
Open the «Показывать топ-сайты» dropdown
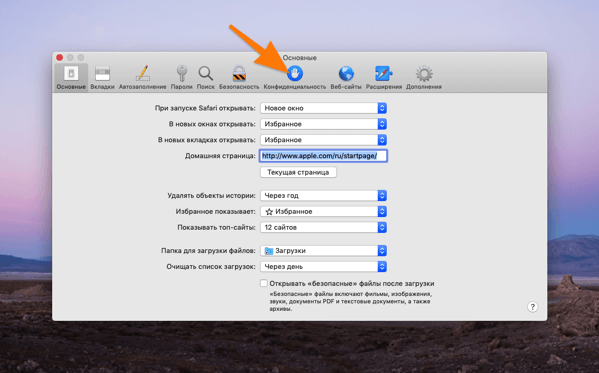(324, 227)
